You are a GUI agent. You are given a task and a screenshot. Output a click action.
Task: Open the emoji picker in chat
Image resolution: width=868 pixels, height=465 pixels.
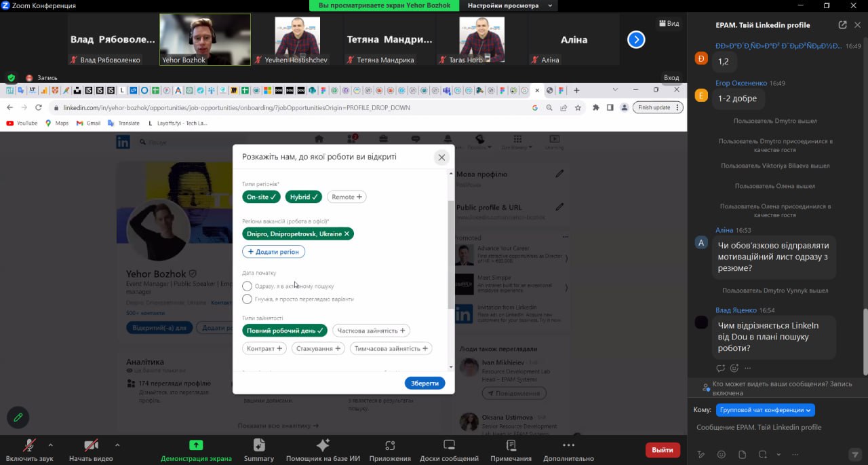(x=722, y=454)
